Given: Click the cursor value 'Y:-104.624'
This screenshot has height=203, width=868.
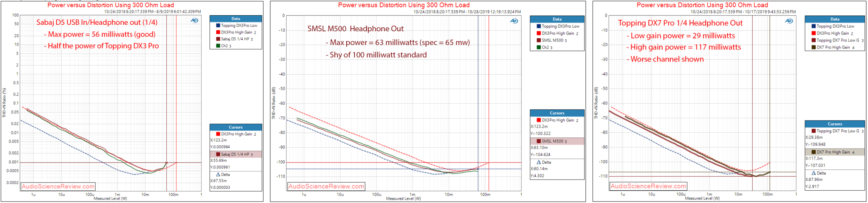Looking at the screenshot, I should 540,155.
